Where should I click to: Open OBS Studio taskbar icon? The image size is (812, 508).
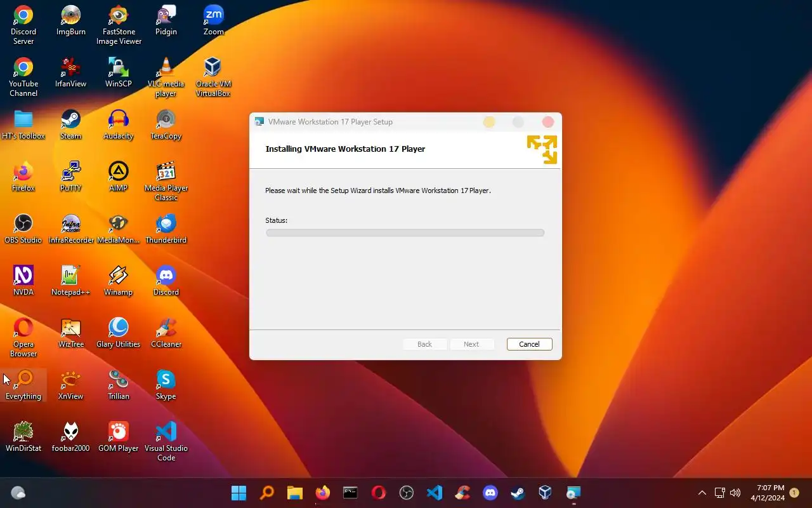coord(407,493)
